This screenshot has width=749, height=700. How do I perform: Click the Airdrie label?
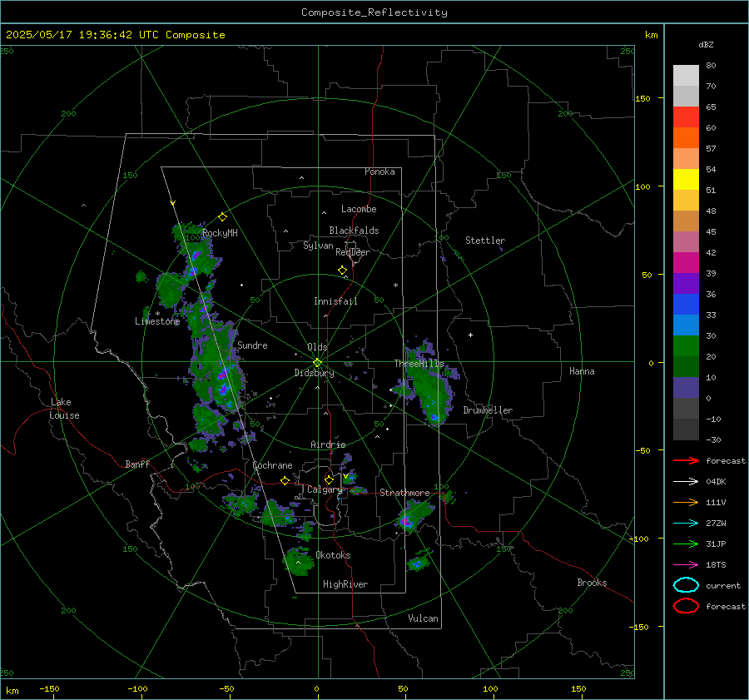tap(328, 444)
